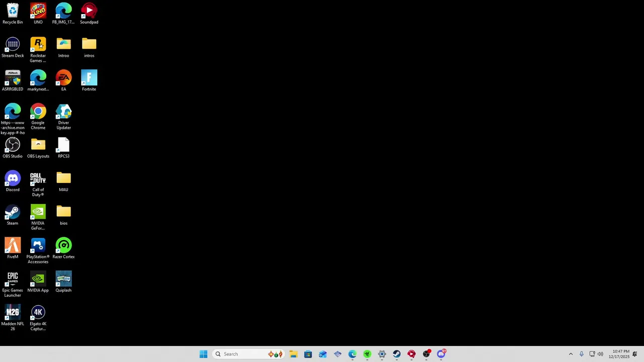Open File Explorer from the taskbar
Image resolution: width=644 pixels, height=362 pixels.
pos(293,354)
